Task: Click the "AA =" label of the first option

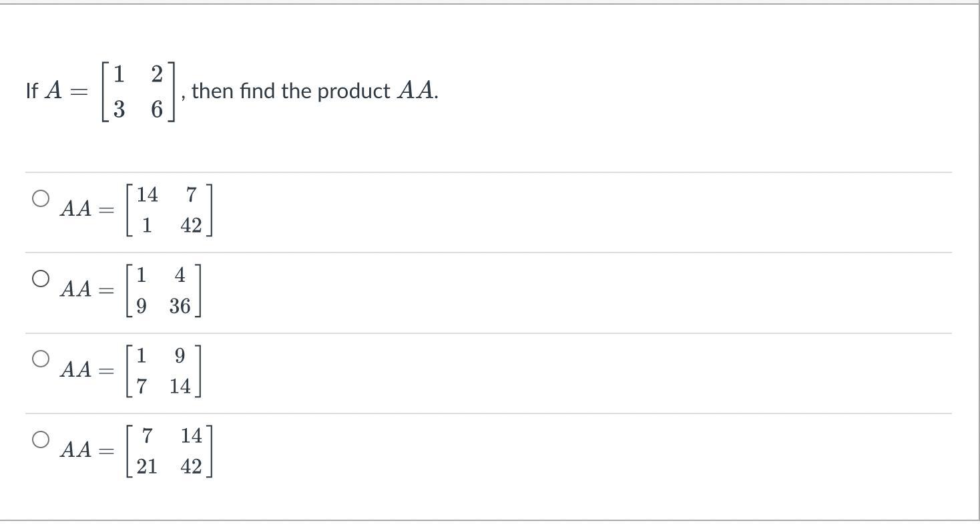Action: point(86,210)
